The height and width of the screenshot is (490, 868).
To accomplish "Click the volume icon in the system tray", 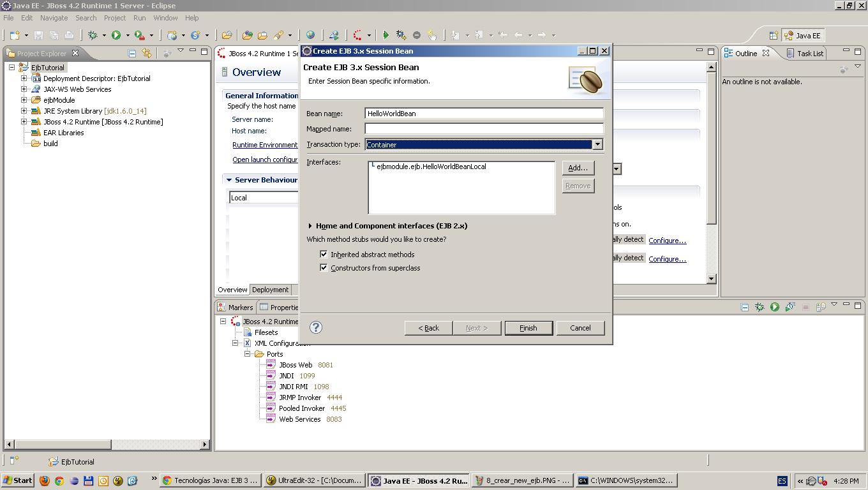I will 812,480.
